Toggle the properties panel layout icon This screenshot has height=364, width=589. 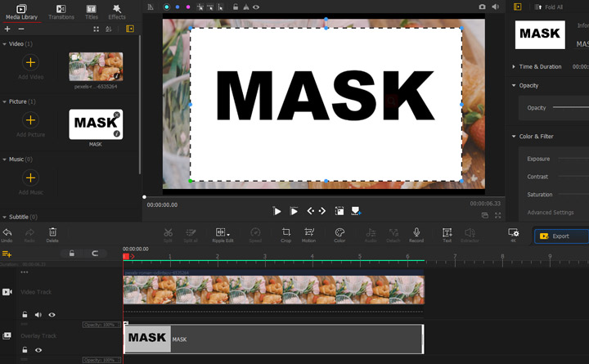[517, 7]
